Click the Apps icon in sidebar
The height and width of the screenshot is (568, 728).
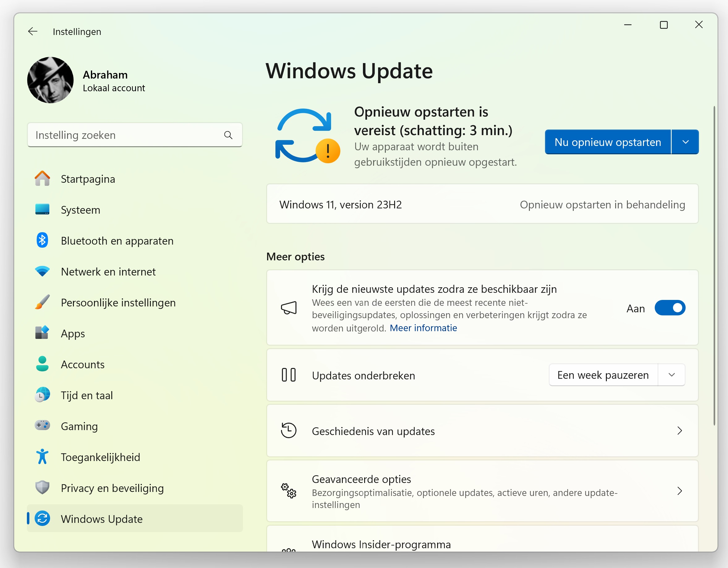tap(42, 333)
